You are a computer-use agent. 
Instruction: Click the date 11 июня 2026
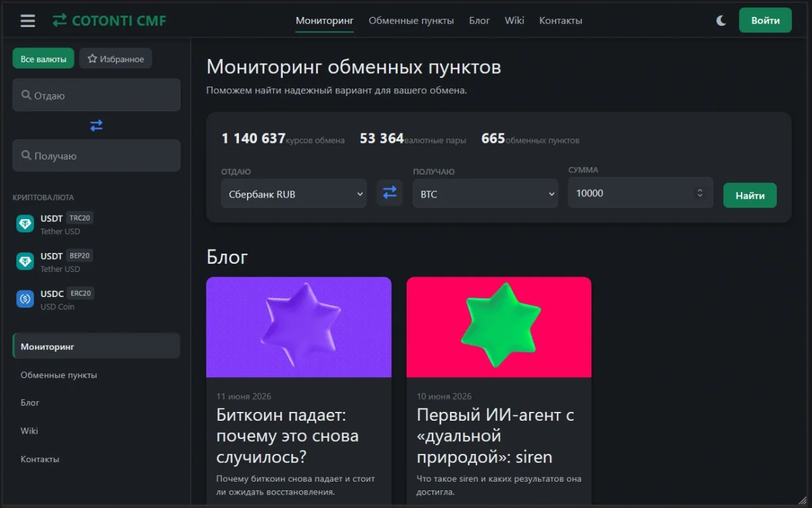click(244, 396)
